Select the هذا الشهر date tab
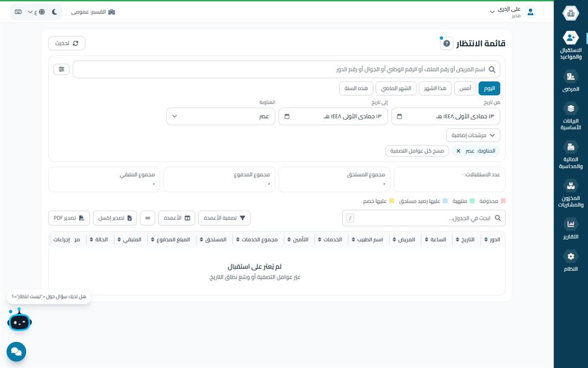The height and width of the screenshot is (368, 588). click(x=435, y=88)
